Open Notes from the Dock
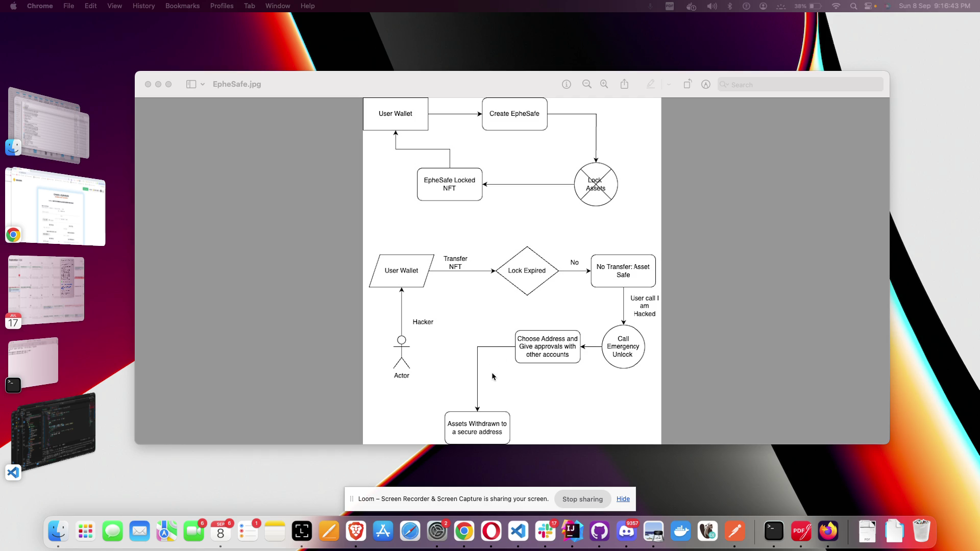980x551 pixels. pos(275,531)
